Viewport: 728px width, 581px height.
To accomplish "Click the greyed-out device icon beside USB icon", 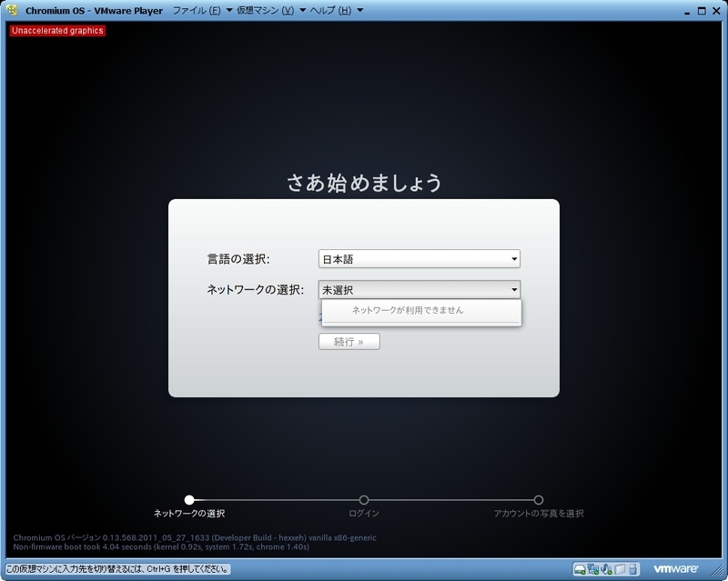I will click(621, 569).
